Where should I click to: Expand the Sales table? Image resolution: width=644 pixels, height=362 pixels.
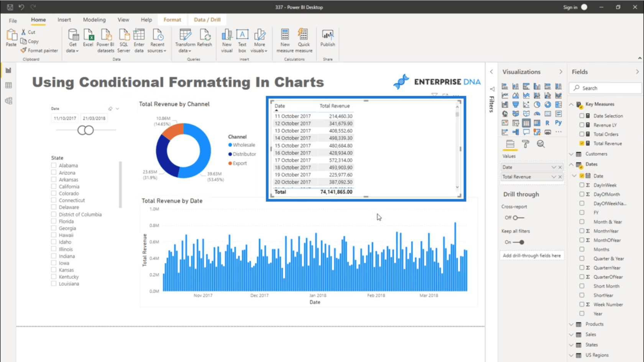click(x=571, y=334)
